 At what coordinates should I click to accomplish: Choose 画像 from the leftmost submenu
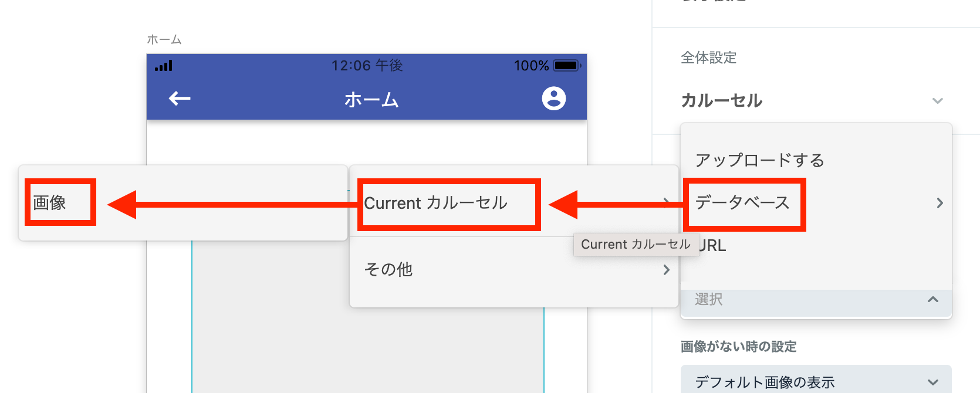click(50, 203)
